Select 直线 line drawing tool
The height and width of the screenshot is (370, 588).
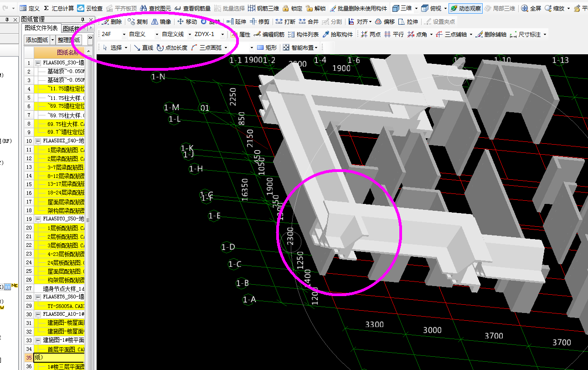[x=143, y=47]
